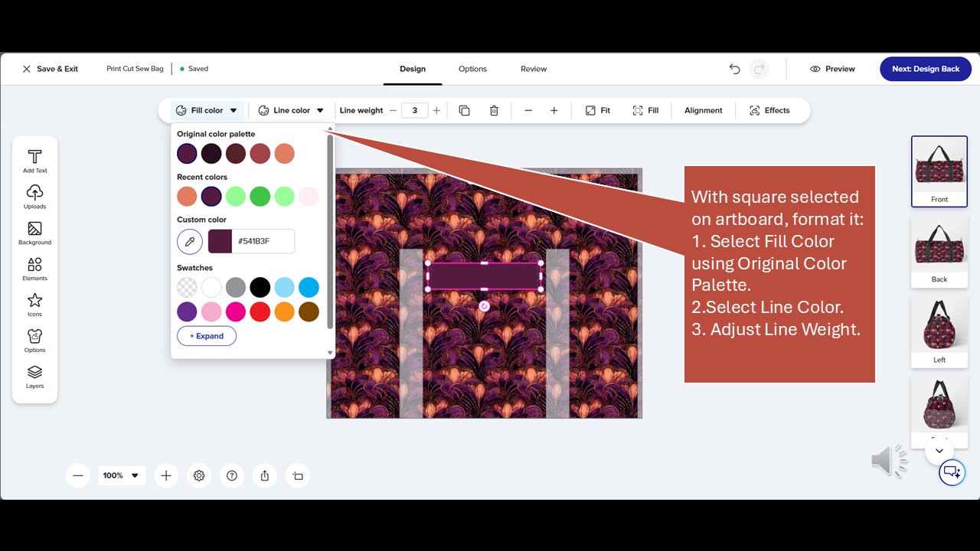Pick the brown swatch
The image size is (980, 551).
pyautogui.click(x=309, y=312)
